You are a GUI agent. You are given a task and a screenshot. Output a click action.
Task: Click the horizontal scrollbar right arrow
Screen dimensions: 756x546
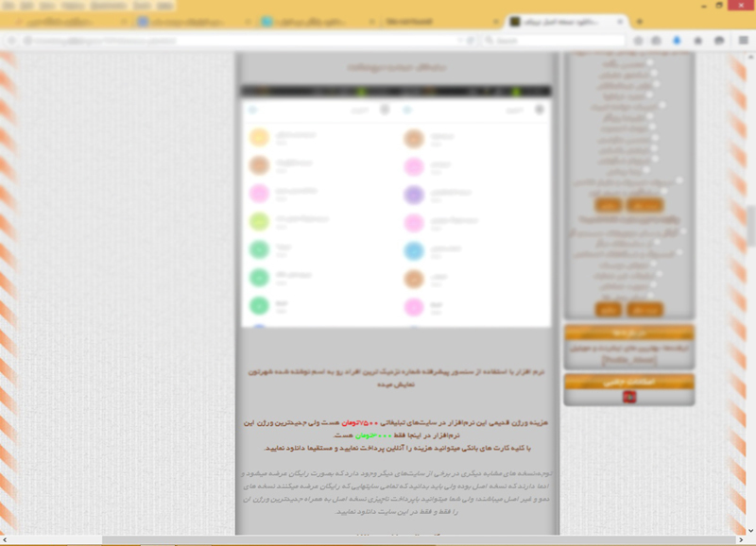(x=741, y=539)
